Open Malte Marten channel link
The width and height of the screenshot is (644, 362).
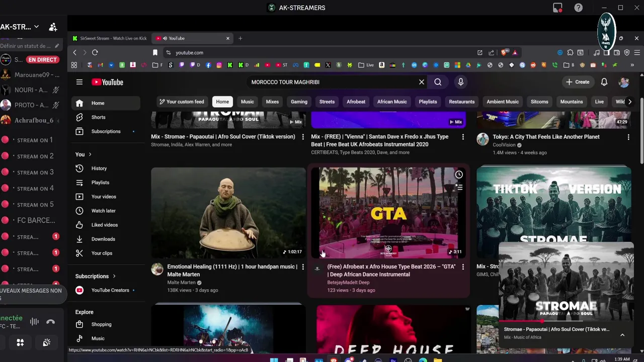(x=181, y=283)
